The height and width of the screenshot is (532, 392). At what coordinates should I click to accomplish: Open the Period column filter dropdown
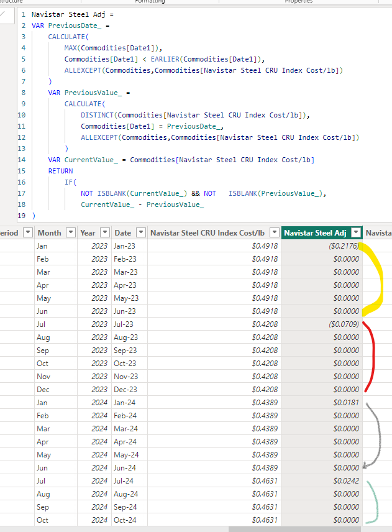(x=28, y=232)
